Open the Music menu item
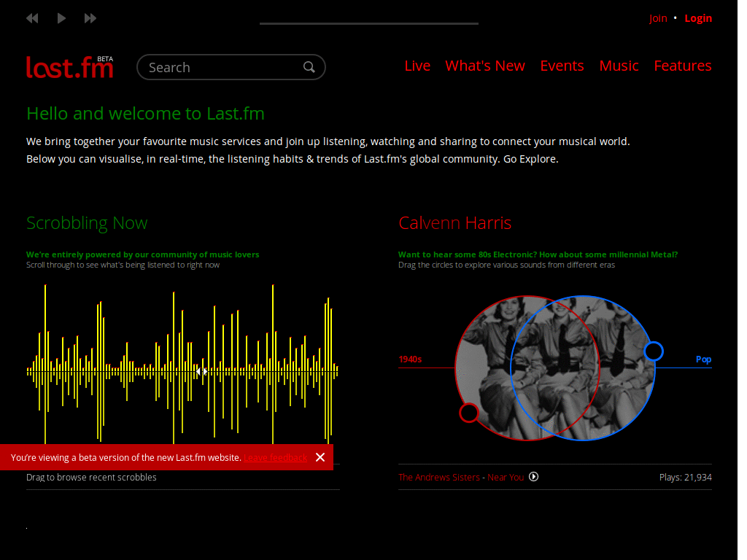747x560 pixels. pos(619,66)
